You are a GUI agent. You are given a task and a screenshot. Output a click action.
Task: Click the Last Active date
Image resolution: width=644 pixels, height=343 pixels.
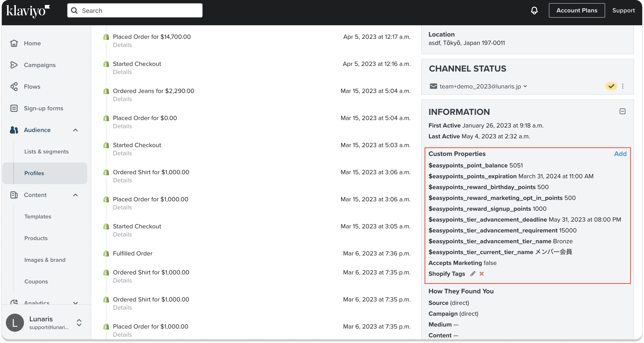[496, 137]
